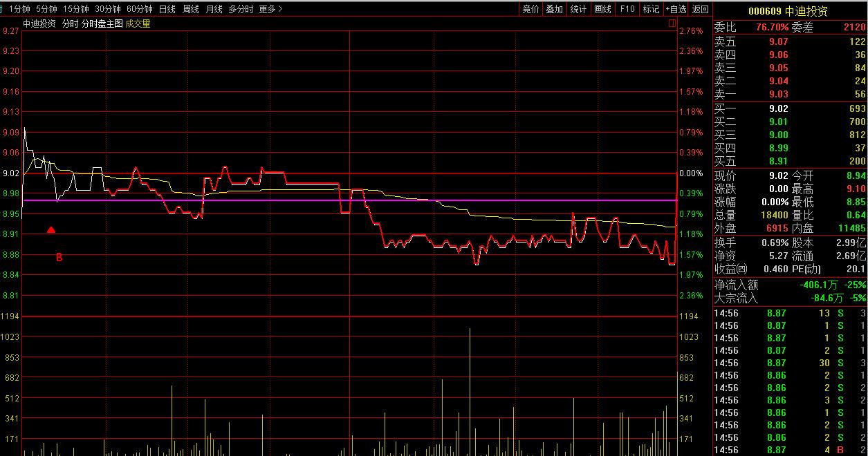Click the 换手 value 0.69%
Screen dimensions: 868x456
[774, 243]
